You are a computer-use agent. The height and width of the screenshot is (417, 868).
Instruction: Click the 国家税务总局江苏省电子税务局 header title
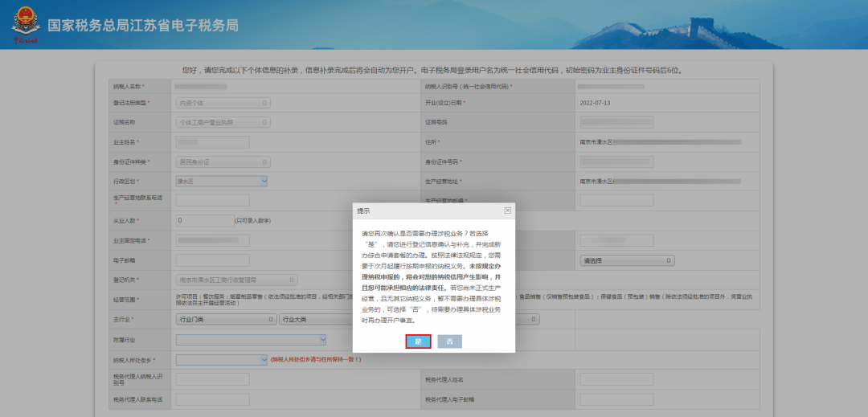[x=143, y=26]
